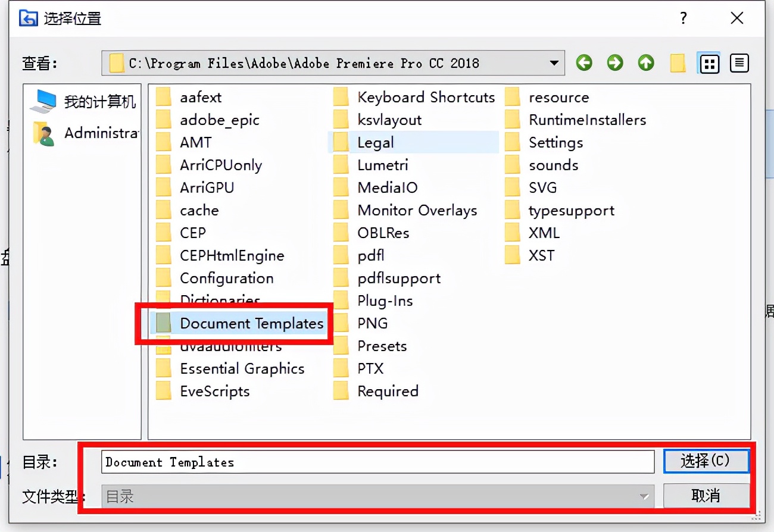Viewport: 774px width, 532px height.
Task: Select the CEP folder icon
Action: tap(164, 233)
